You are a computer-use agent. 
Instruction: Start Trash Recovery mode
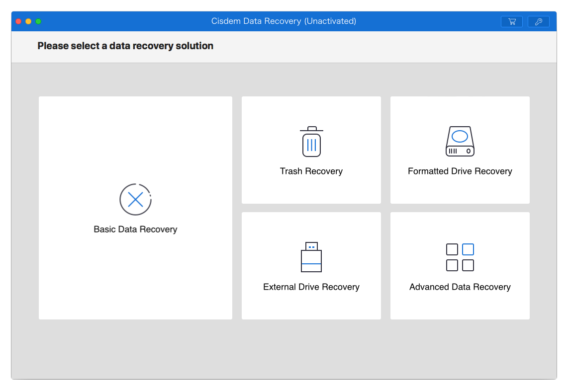click(x=311, y=150)
